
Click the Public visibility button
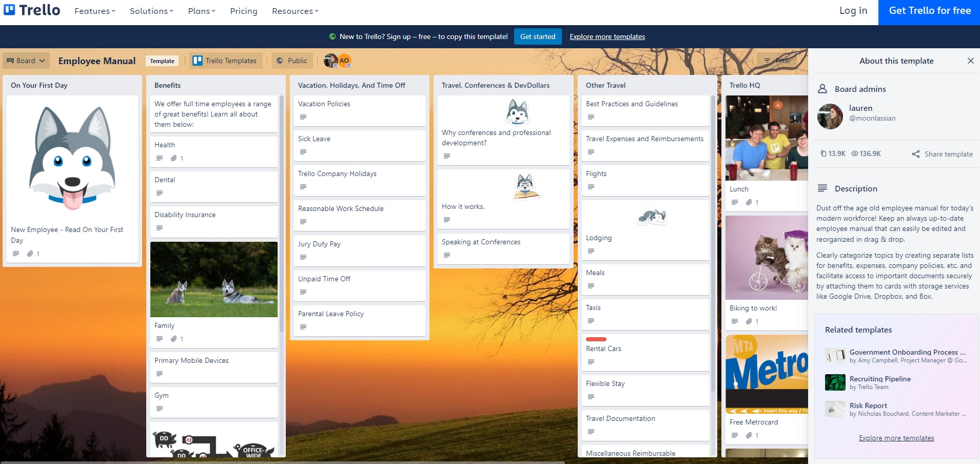tap(292, 61)
